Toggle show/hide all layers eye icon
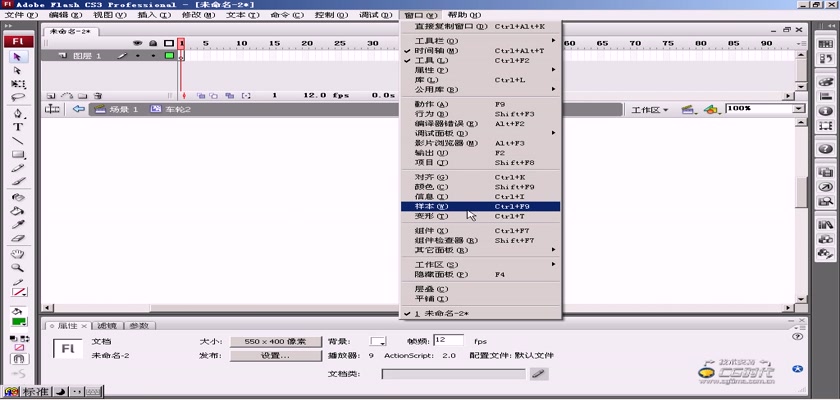840x400 pixels. (138, 43)
